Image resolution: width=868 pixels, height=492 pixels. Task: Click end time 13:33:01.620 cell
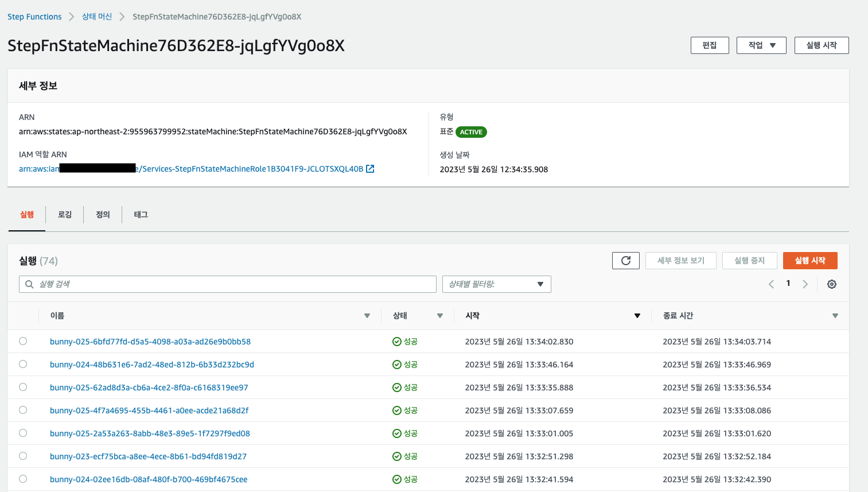pyautogui.click(x=717, y=433)
